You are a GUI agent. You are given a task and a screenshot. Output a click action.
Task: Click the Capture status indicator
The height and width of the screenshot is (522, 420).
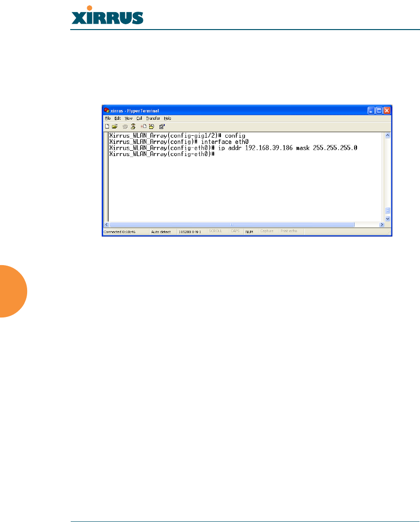coord(267,231)
